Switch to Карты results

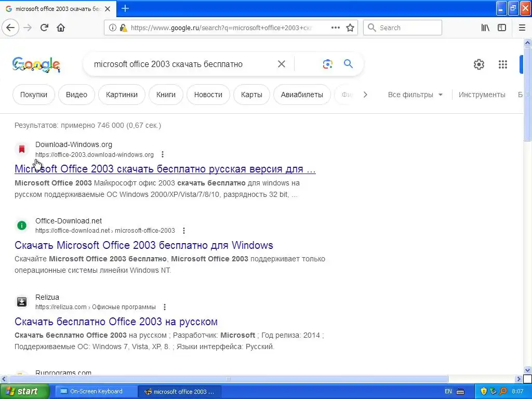[x=251, y=95]
